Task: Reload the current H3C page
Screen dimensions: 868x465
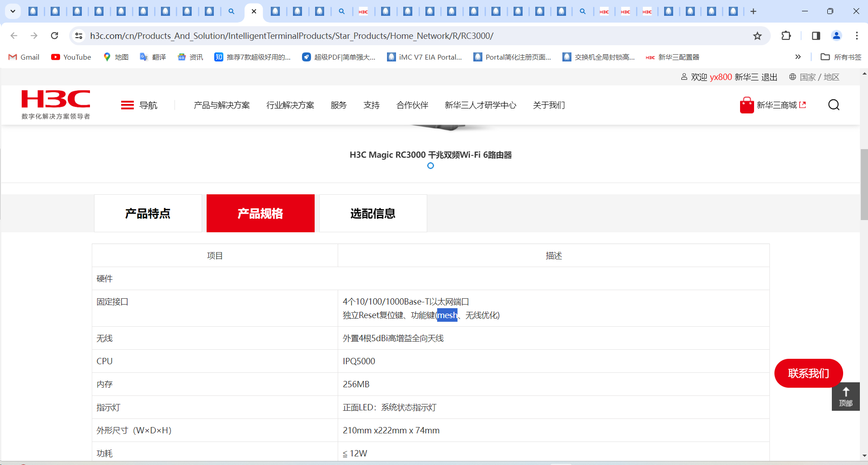Action: pyautogui.click(x=55, y=36)
